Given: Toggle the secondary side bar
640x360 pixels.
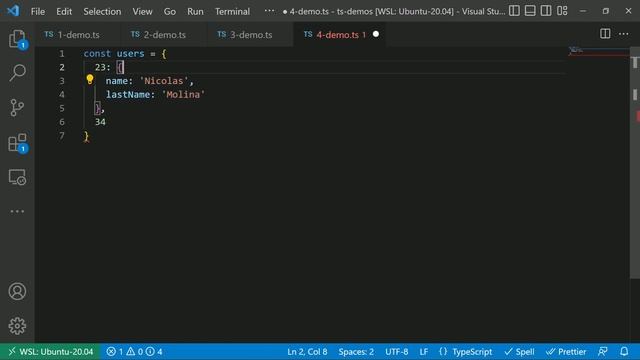Looking at the screenshot, I should click(546, 11).
